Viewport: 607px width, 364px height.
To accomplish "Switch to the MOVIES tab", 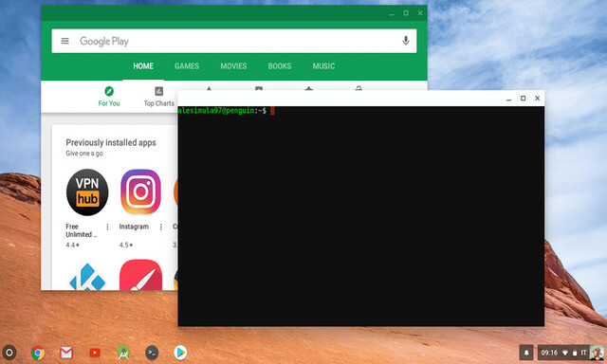I will (233, 66).
